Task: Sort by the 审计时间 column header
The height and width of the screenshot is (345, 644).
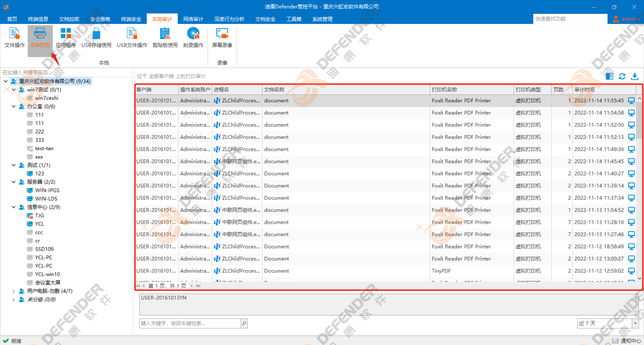Action: pyautogui.click(x=604, y=90)
